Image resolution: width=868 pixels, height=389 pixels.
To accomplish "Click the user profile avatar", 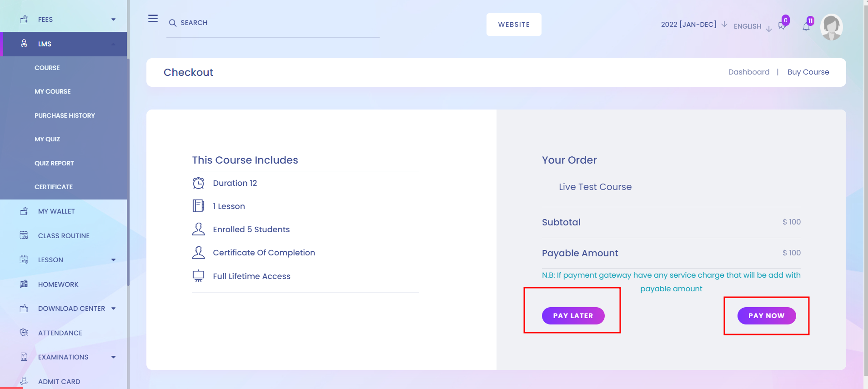I will click(x=831, y=27).
